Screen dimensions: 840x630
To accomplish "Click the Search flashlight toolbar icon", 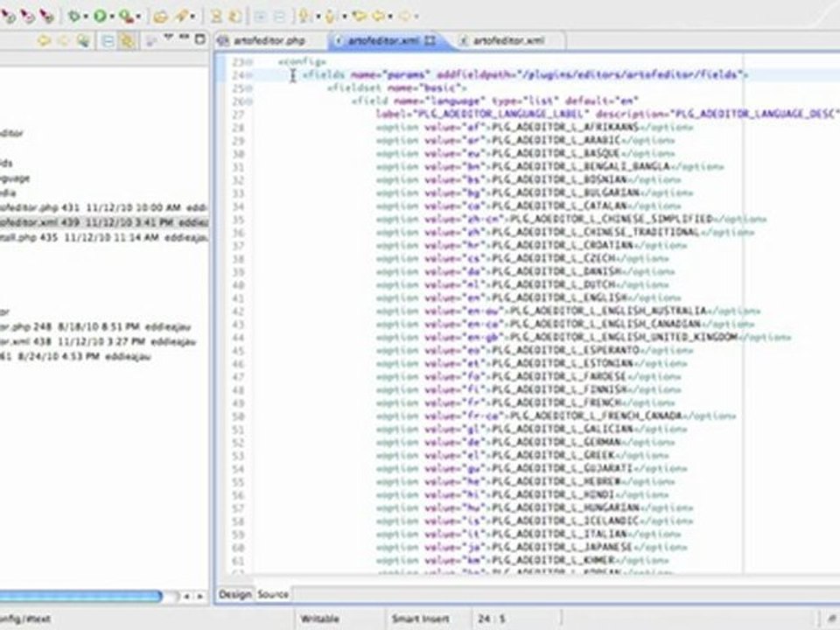I will coord(182,17).
